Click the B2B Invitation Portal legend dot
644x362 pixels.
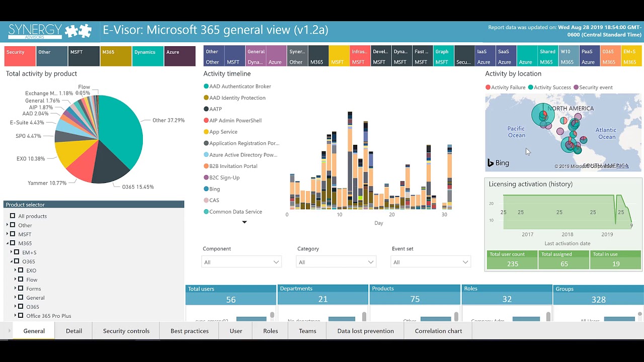[x=206, y=166]
